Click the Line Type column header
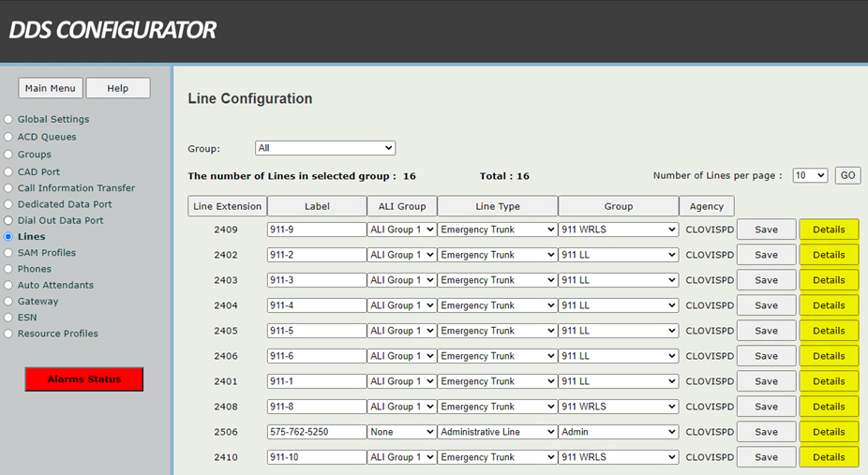 point(498,206)
